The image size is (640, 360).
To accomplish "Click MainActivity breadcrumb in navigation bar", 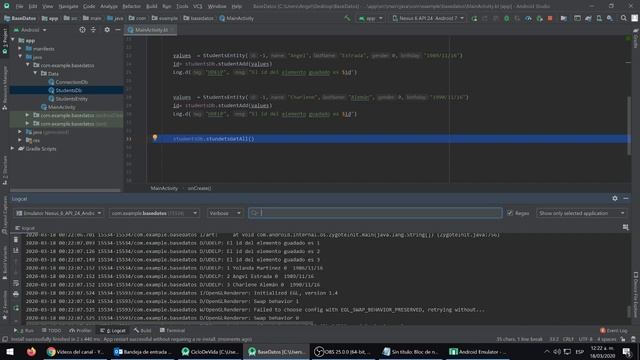I will pyautogui.click(x=237, y=18).
